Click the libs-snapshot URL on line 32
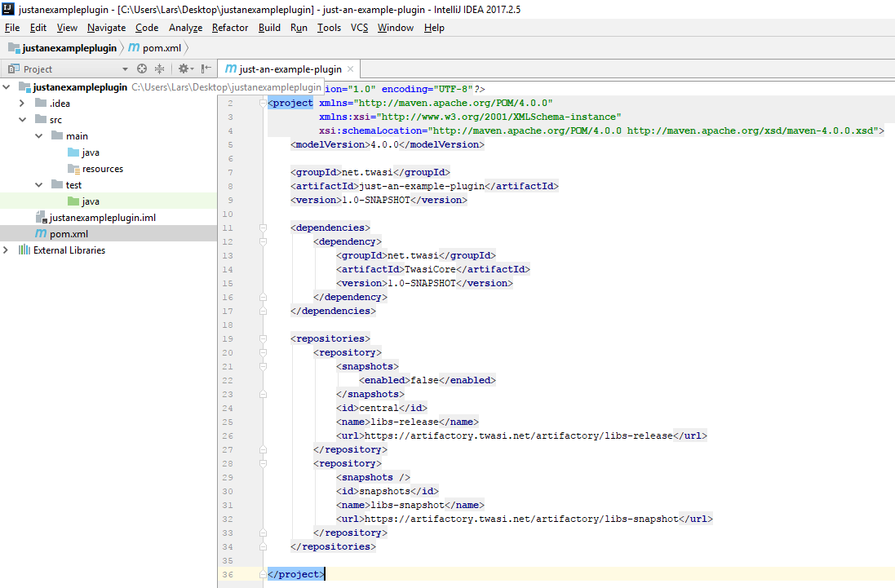895x588 pixels. (521, 519)
